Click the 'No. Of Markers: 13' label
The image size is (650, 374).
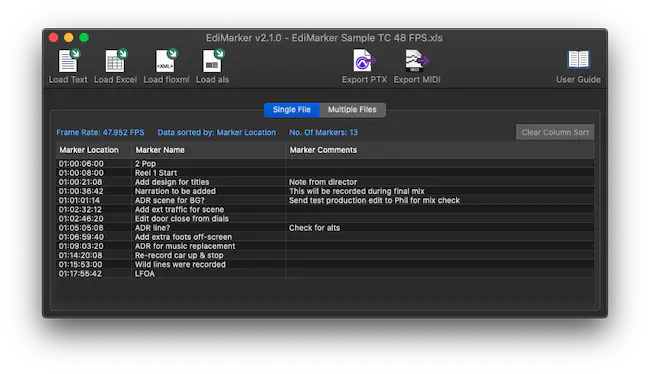[x=323, y=132]
